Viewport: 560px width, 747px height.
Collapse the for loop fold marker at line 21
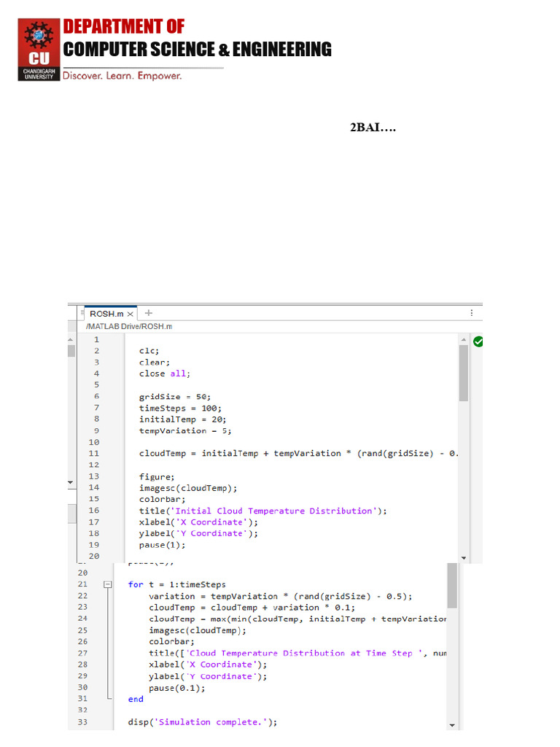[x=108, y=584]
